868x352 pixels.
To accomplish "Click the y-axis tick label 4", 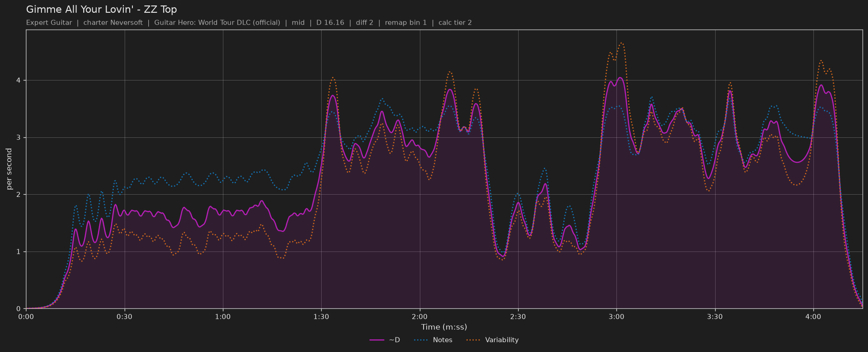I will click(x=19, y=80).
